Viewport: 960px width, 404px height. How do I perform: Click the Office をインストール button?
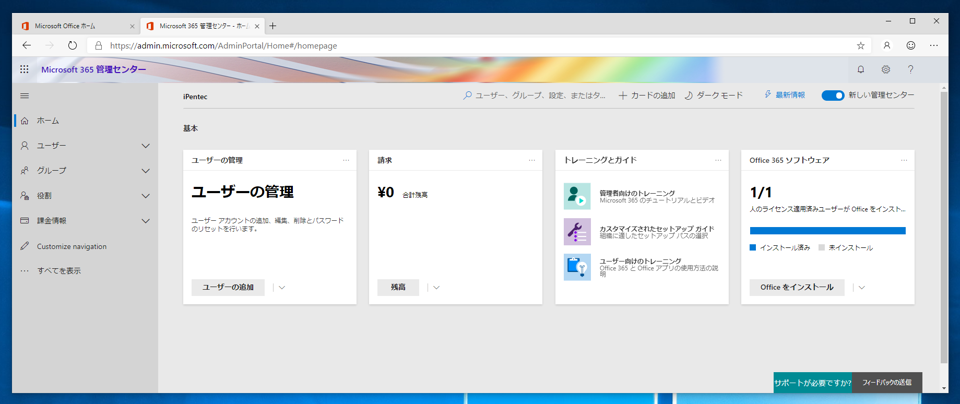(x=797, y=288)
